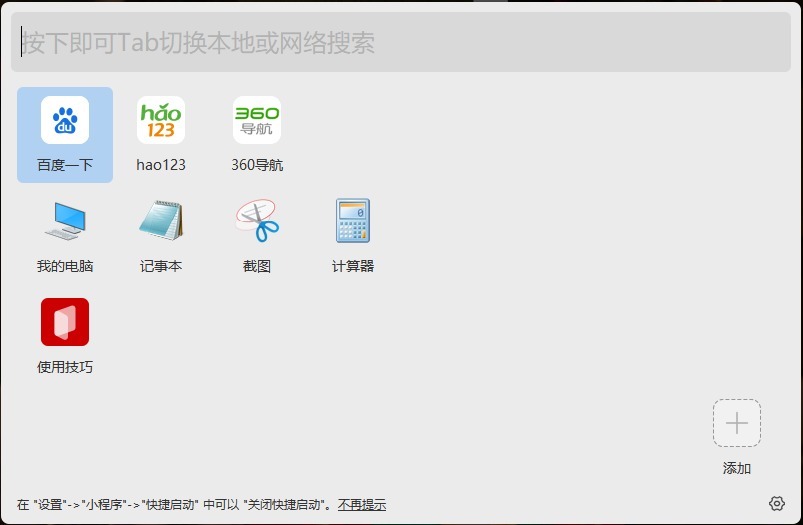The height and width of the screenshot is (525, 803).
Task: Start the 截图 scissors screenshot tool
Action: coord(257,221)
